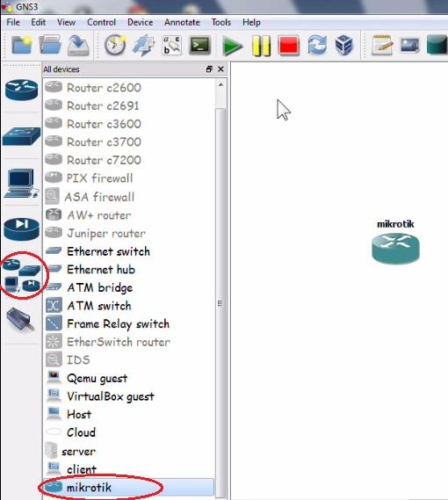This screenshot has width=448, height=500.
Task: Select Cloud in device list
Action: pos(129,432)
